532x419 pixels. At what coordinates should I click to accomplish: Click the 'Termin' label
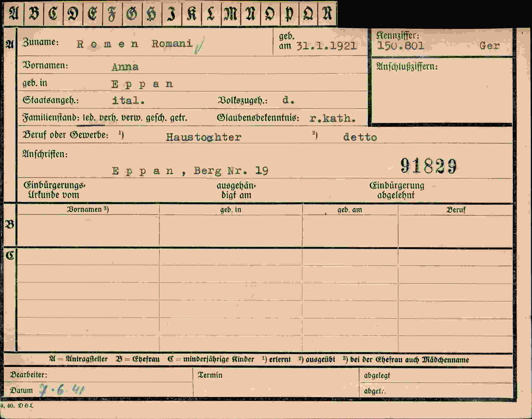(x=210, y=375)
